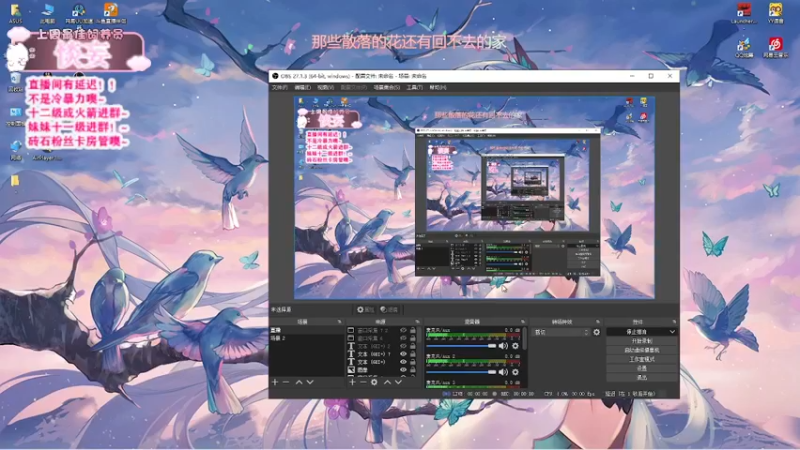
Task: Click the 启动虚拟摄像机 button
Action: point(642,350)
